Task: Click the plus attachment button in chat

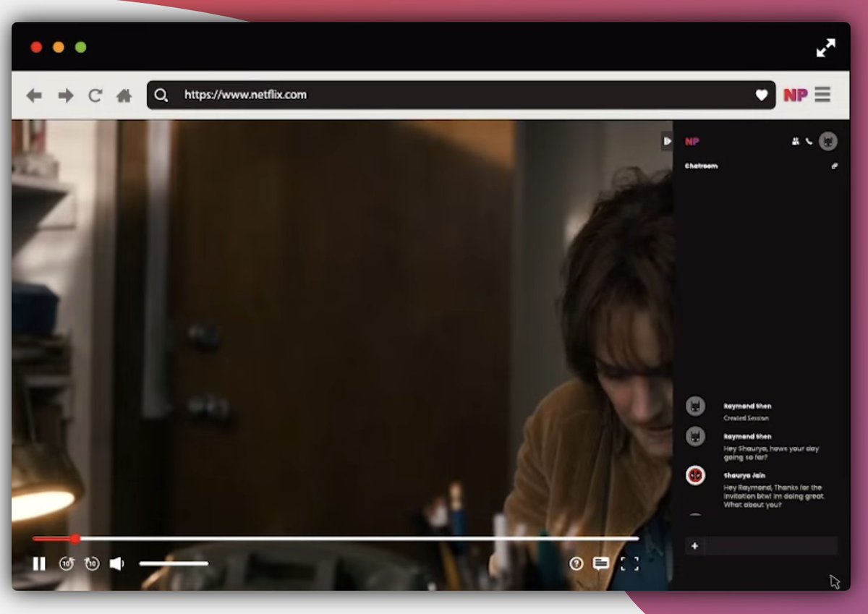Action: point(694,546)
